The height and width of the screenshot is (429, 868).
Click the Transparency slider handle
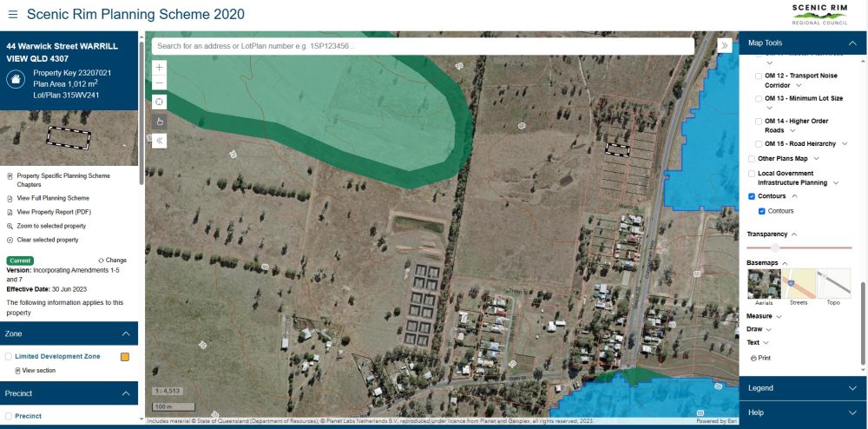(775, 247)
